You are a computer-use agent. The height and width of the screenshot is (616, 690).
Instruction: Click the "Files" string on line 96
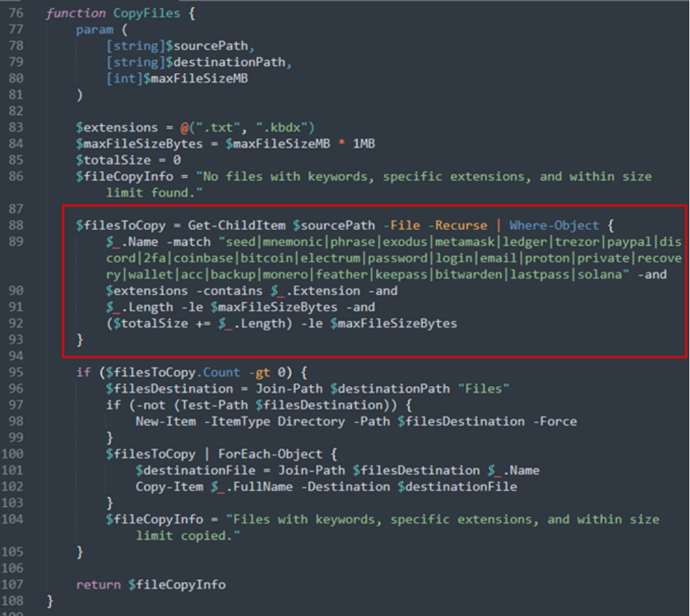pyautogui.click(x=483, y=389)
